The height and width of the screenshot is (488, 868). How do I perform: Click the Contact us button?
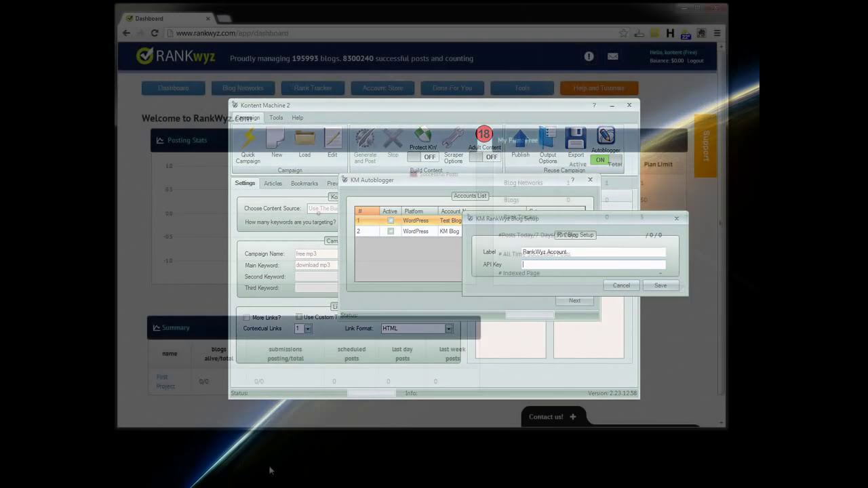[x=552, y=417]
